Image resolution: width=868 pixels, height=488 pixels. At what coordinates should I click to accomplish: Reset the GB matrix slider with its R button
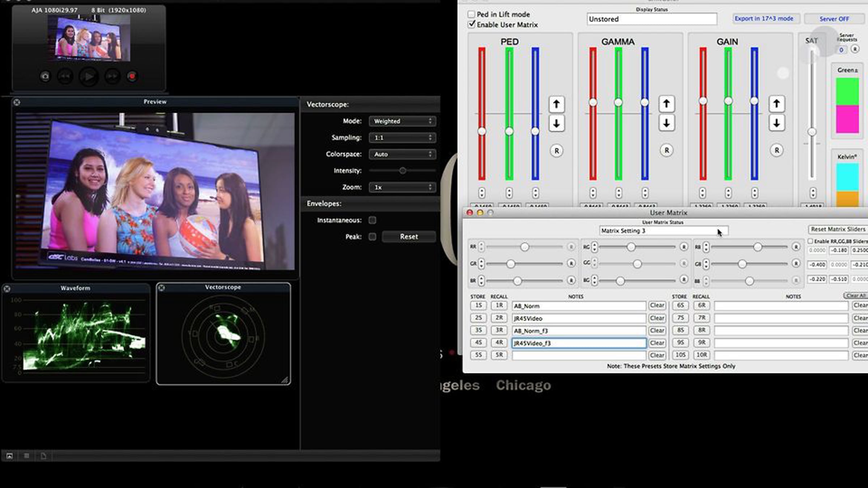point(796,264)
